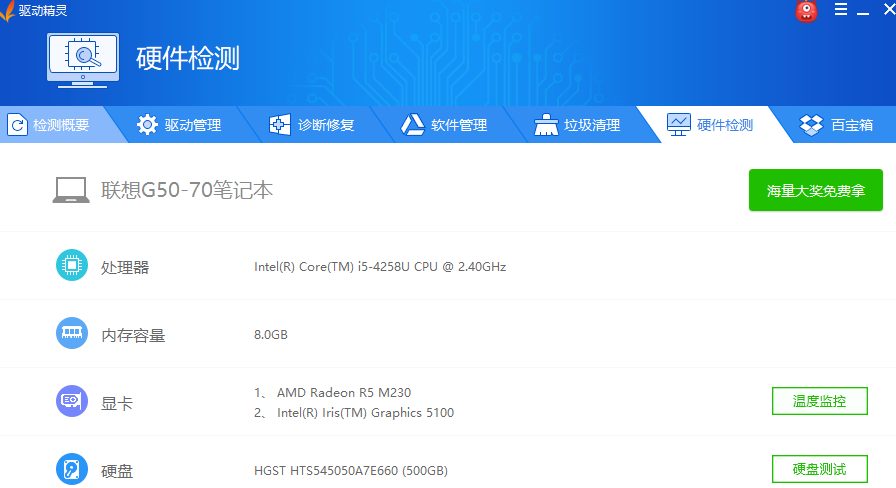Click the 温度监控 button
This screenshot has width=896, height=488.
pos(819,401)
